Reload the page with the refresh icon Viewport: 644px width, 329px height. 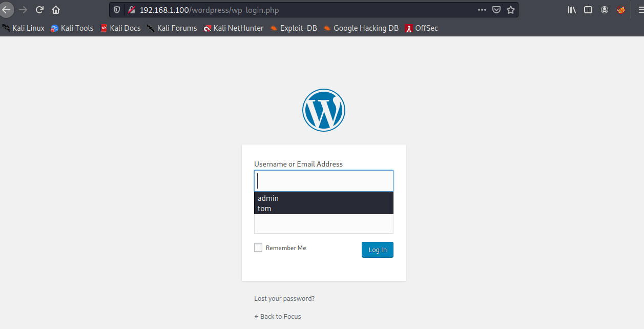click(x=39, y=10)
